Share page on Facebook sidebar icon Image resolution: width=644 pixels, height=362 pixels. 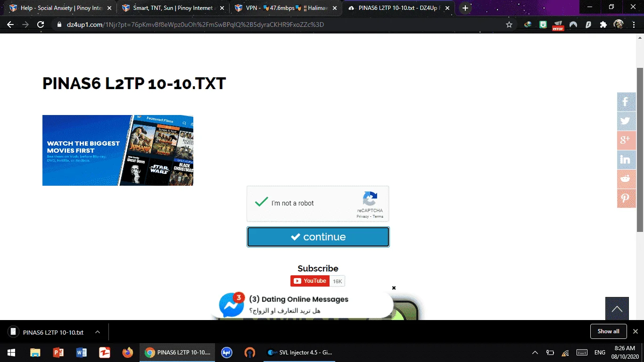[x=627, y=102]
